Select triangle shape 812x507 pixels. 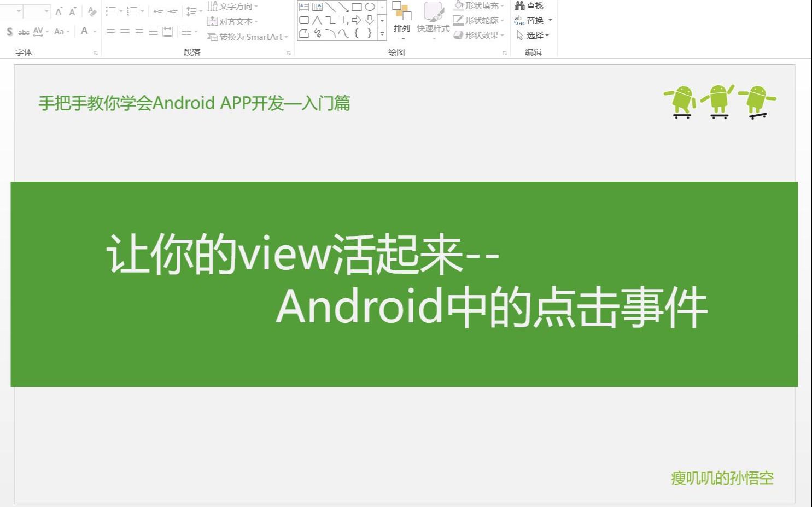tap(317, 20)
